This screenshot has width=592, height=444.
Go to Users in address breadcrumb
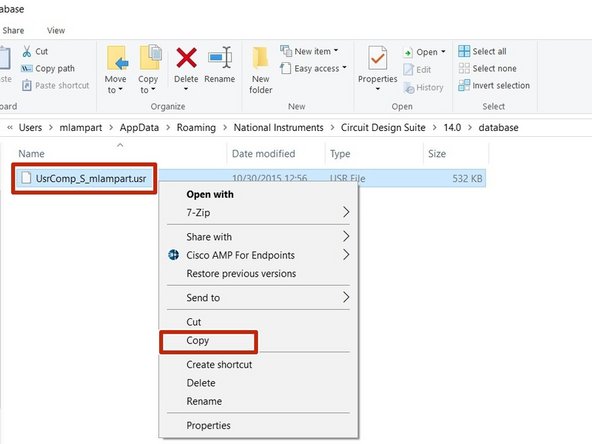[x=31, y=128]
